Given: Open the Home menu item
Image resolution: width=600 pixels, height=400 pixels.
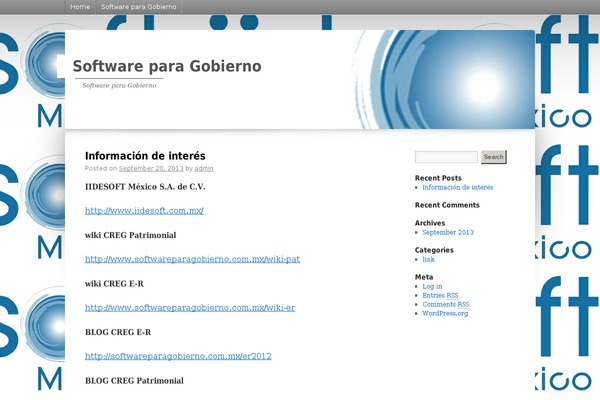Looking at the screenshot, I should click(80, 7).
